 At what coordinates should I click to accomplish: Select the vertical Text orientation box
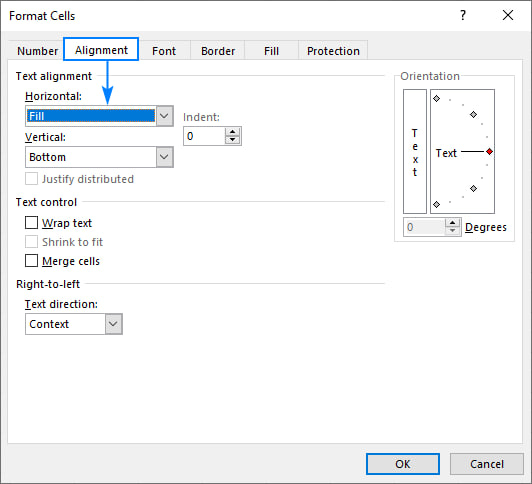pyautogui.click(x=415, y=151)
